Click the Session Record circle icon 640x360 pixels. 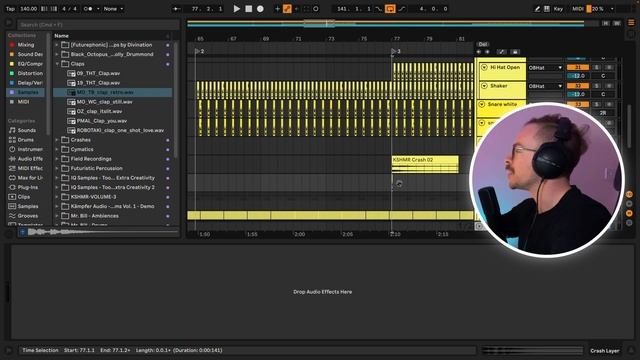tap(316, 9)
